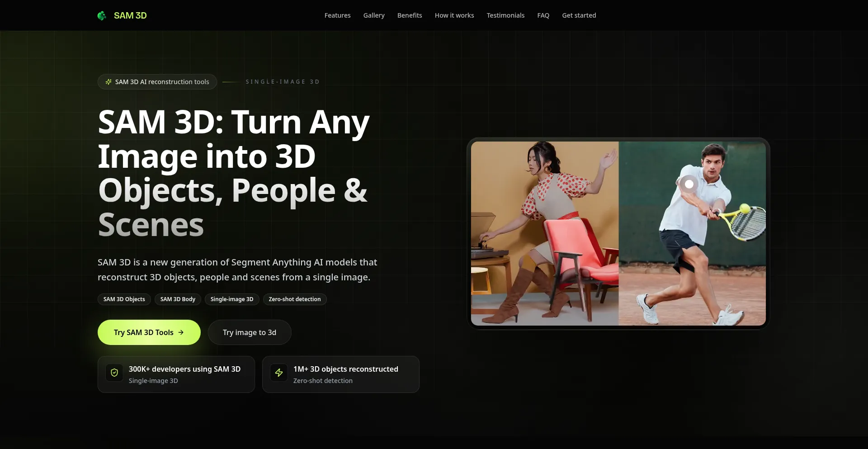Select the SAM 3D Body tag
868x449 pixels.
pos(178,299)
